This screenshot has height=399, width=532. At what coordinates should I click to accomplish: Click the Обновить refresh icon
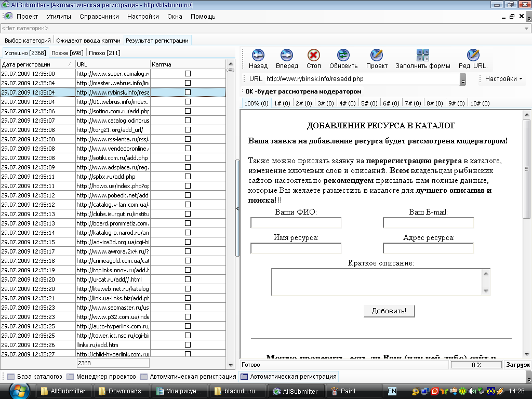[343, 55]
